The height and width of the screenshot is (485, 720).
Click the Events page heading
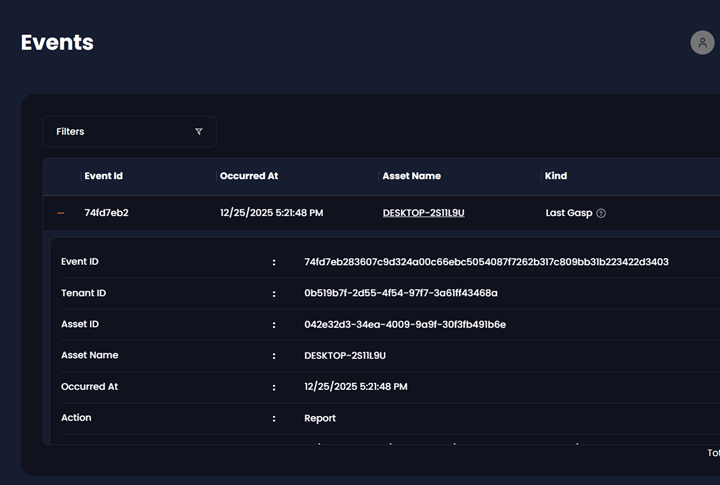57,42
